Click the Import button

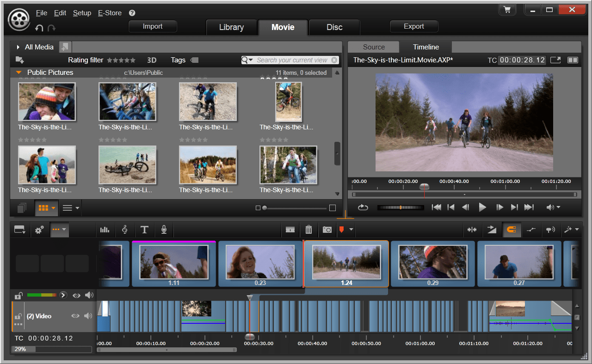pos(153,26)
